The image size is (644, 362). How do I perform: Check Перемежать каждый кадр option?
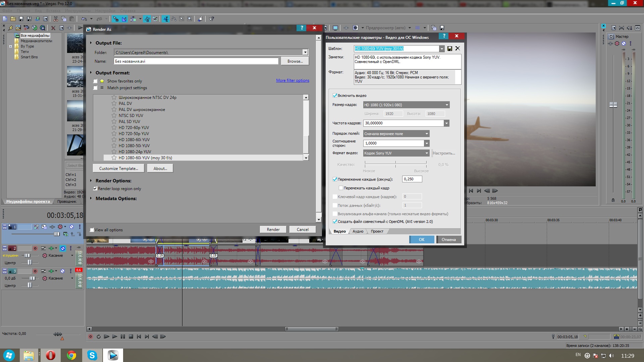(341, 188)
